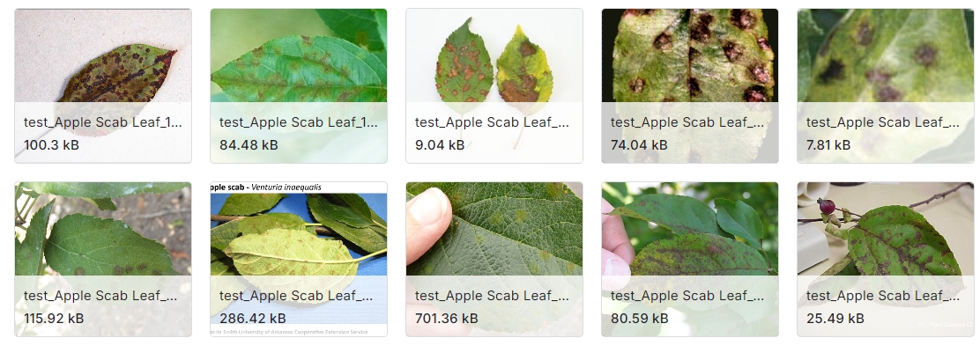Screen dimensions: 980x353
Task: Click the file name label of 80.59 kB file
Action: tap(688, 296)
